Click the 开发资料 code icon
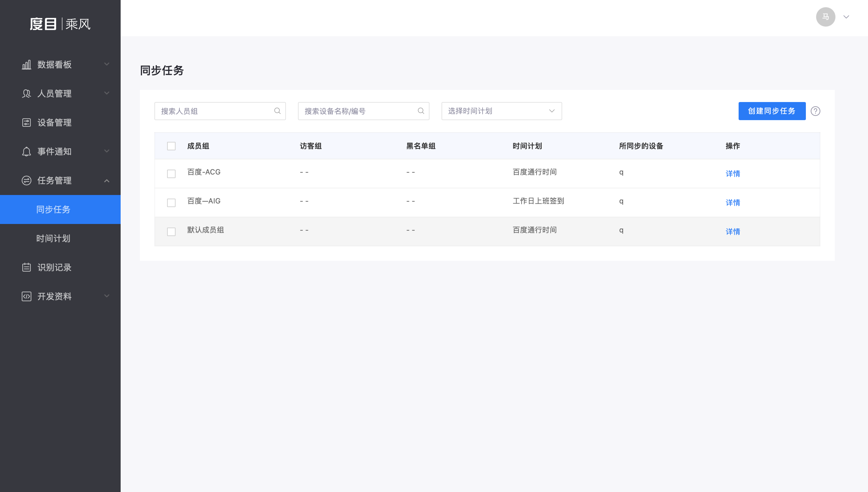868x492 pixels. (x=26, y=296)
